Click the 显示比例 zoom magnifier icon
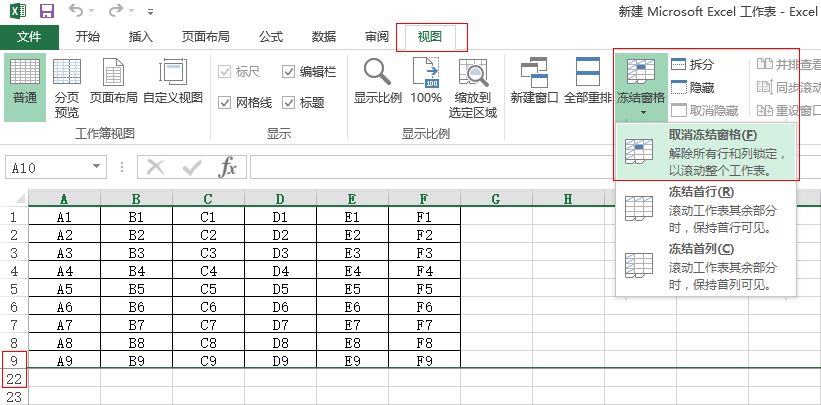 [x=377, y=81]
